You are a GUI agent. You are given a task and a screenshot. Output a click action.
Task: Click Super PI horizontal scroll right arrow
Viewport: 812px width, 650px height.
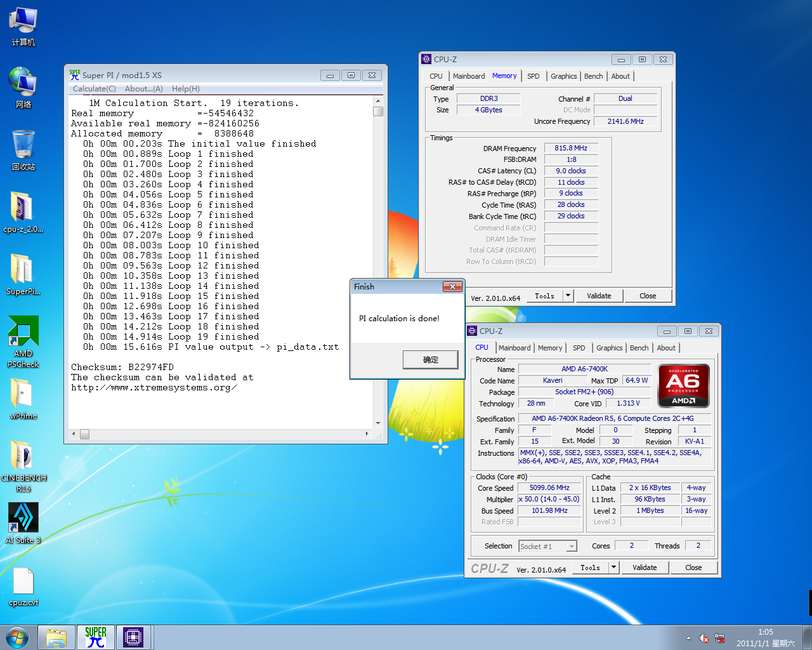[x=367, y=434]
